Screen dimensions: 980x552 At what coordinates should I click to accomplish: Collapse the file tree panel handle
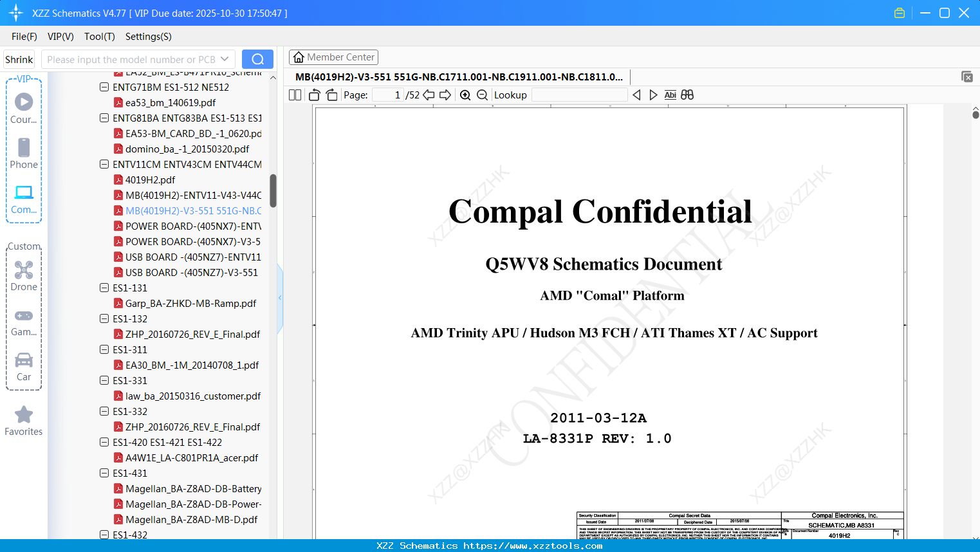point(280,297)
